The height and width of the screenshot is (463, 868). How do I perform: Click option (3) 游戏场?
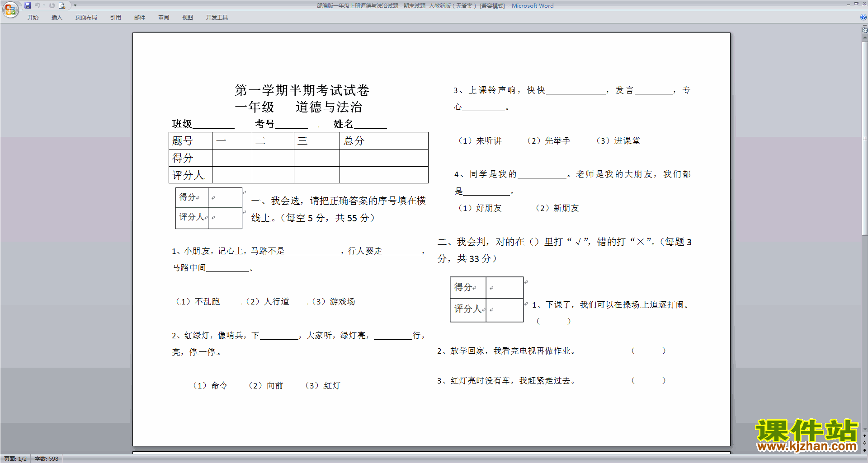pyautogui.click(x=333, y=302)
